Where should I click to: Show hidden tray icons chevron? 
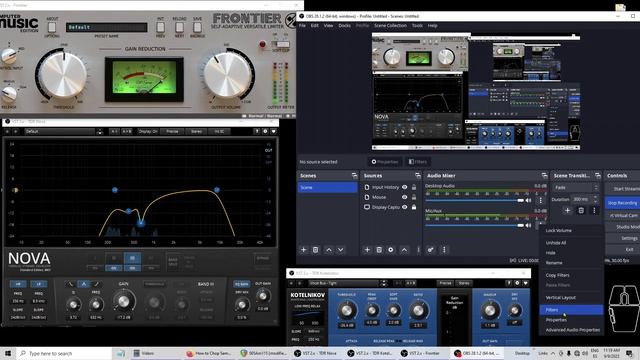pos(553,353)
